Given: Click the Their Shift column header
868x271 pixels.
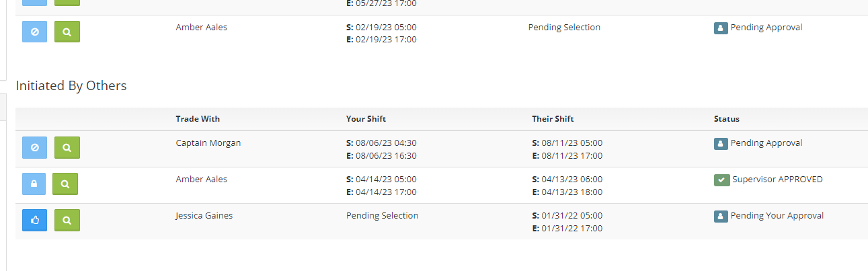Looking at the screenshot, I should tap(553, 119).
